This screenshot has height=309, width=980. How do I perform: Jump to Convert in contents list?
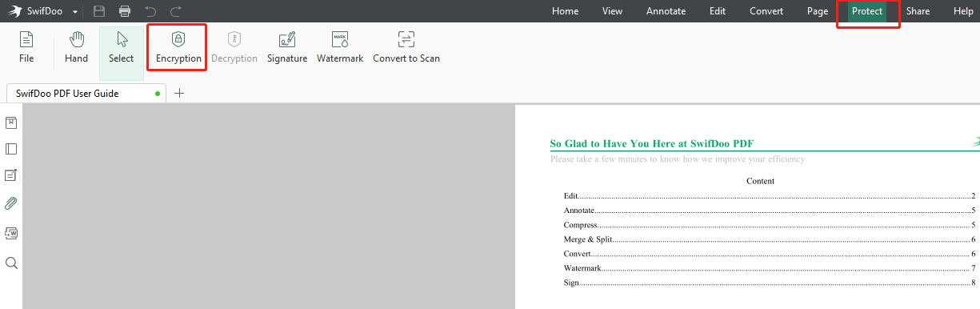point(770,254)
